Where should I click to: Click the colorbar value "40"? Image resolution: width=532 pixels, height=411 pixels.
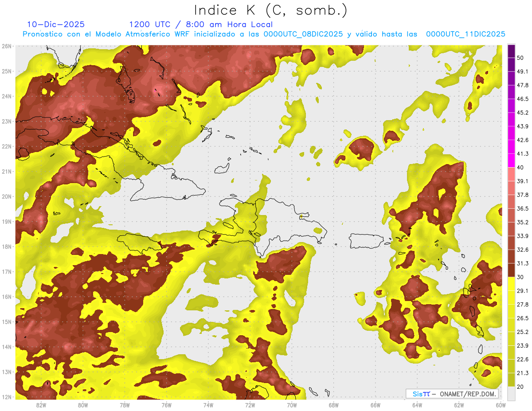pos(520,167)
